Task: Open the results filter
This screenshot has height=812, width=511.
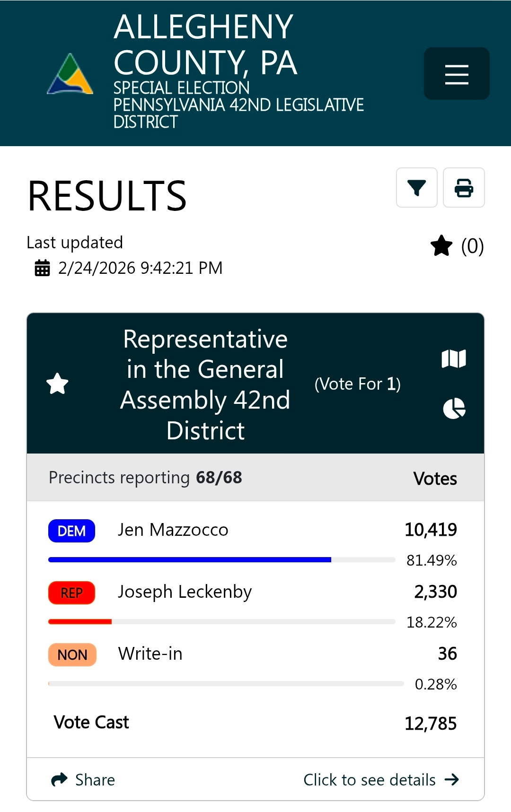Action: tap(416, 188)
